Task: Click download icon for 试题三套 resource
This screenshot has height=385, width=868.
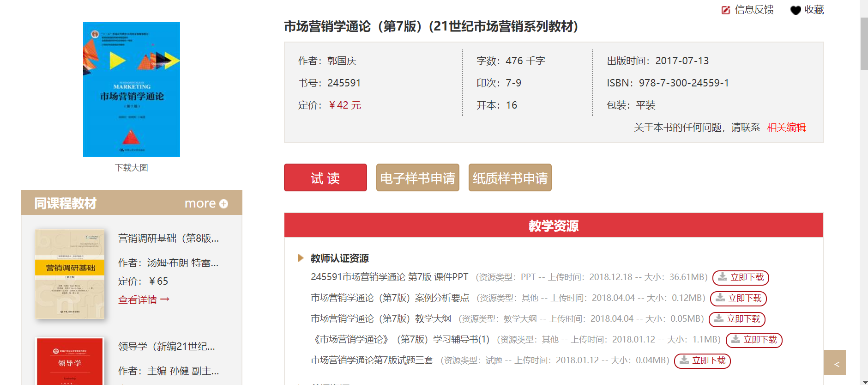Action: [x=684, y=360]
